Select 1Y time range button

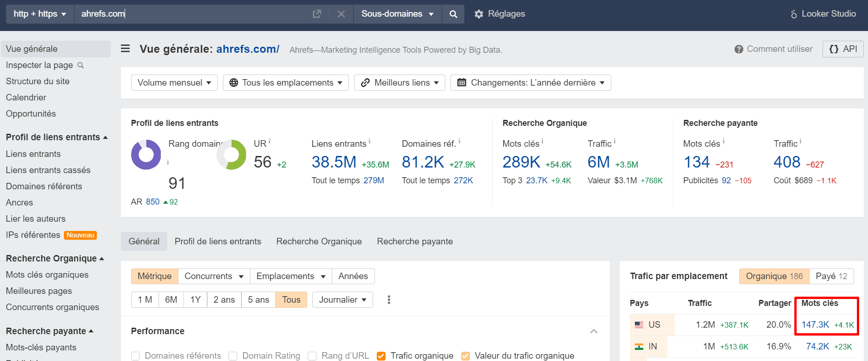195,300
